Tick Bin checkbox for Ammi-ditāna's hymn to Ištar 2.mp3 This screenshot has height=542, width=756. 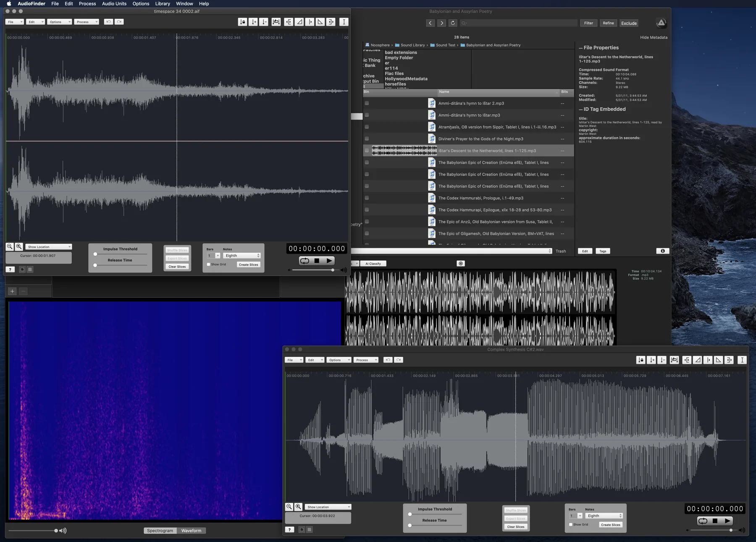tap(367, 103)
